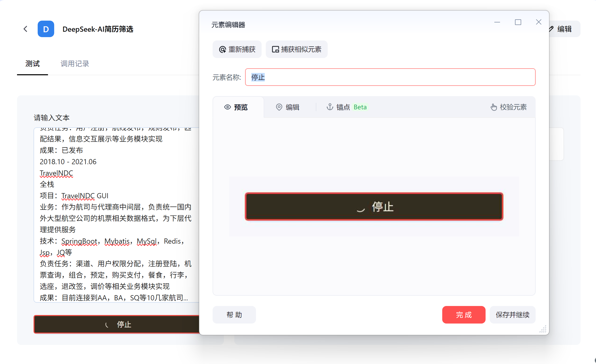Click the 元素名称 input field
The image size is (596, 364).
390,77
